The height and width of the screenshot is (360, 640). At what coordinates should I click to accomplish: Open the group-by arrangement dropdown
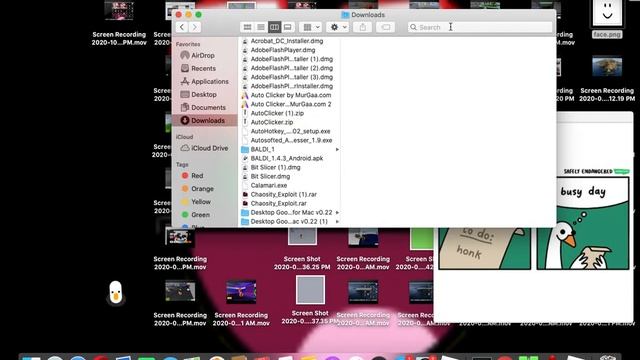(311, 27)
